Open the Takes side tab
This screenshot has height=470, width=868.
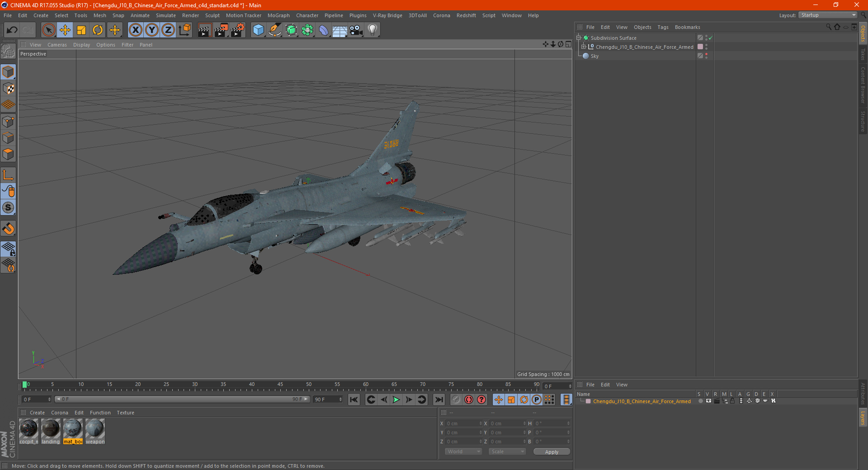click(x=863, y=54)
